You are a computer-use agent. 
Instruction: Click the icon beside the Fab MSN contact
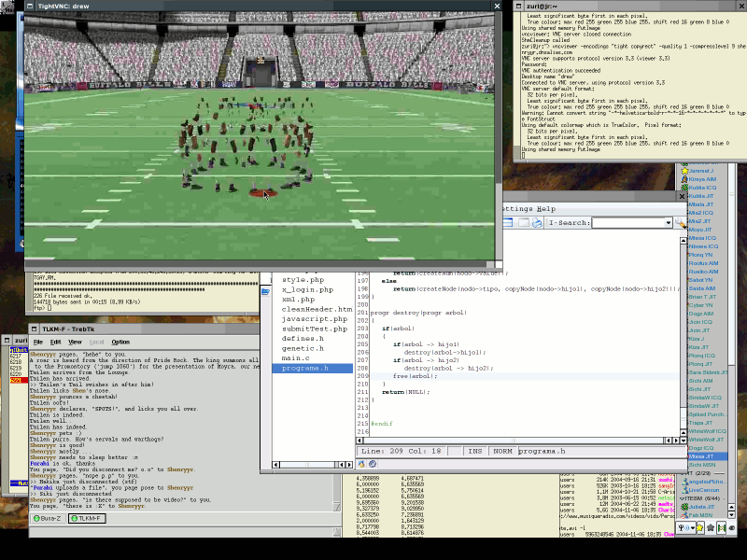click(x=683, y=514)
